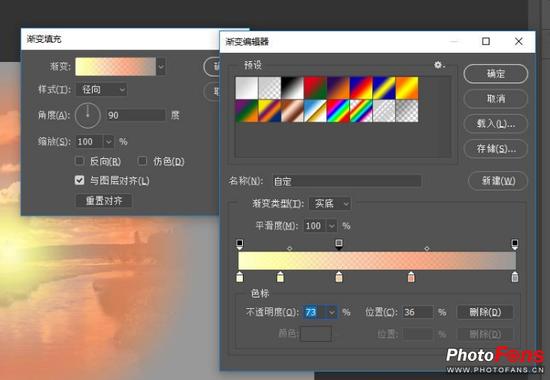Viewport: 550px width, 380px height.
Task: Open the gradient picker arrow in 渐变填充
Action: click(161, 67)
